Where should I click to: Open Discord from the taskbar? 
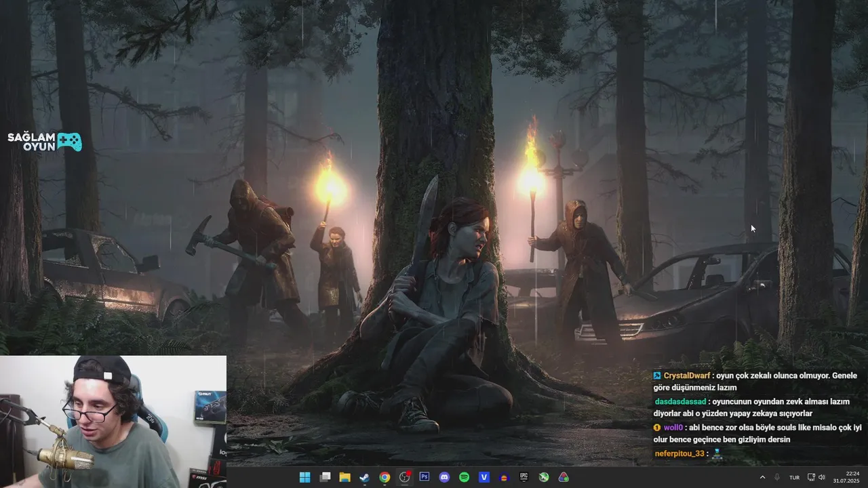(444, 477)
